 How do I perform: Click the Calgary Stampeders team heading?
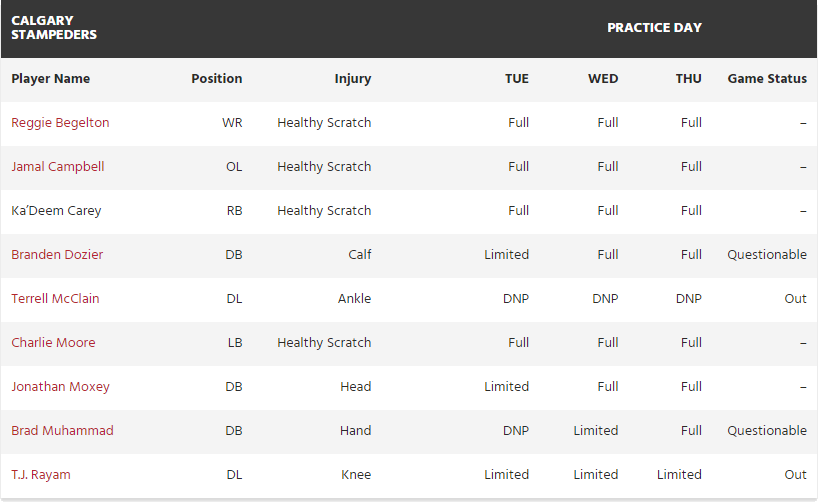click(54, 27)
